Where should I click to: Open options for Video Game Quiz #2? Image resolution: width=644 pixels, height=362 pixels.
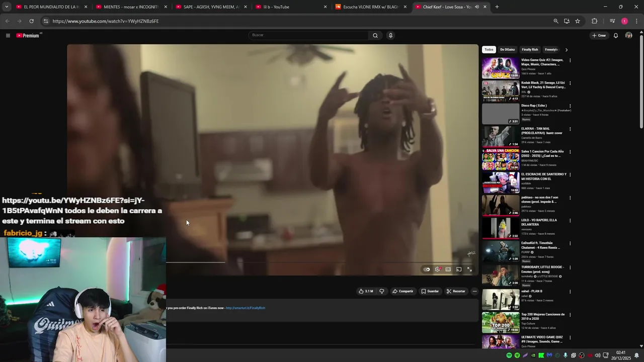pyautogui.click(x=570, y=60)
